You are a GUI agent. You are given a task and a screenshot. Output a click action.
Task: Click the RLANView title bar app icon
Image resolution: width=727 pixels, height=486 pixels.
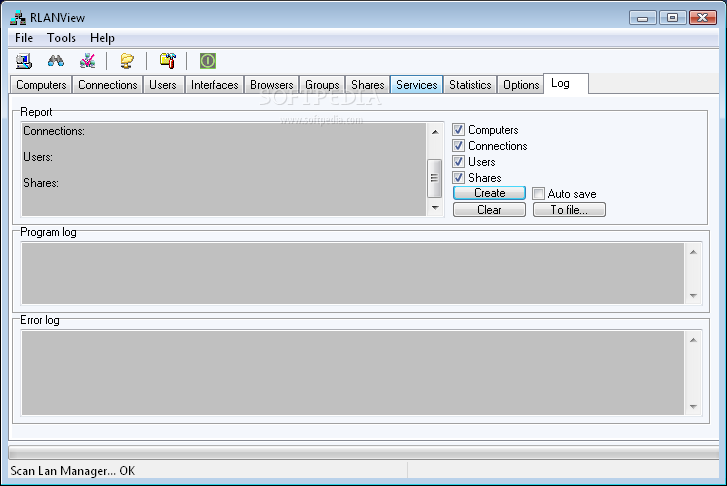click(18, 18)
